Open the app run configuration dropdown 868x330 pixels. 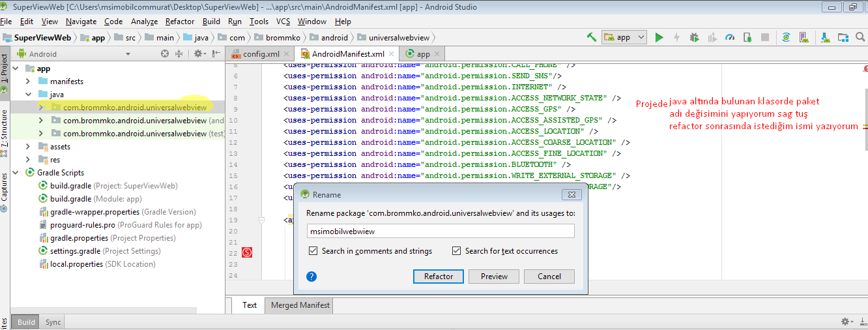[624, 38]
